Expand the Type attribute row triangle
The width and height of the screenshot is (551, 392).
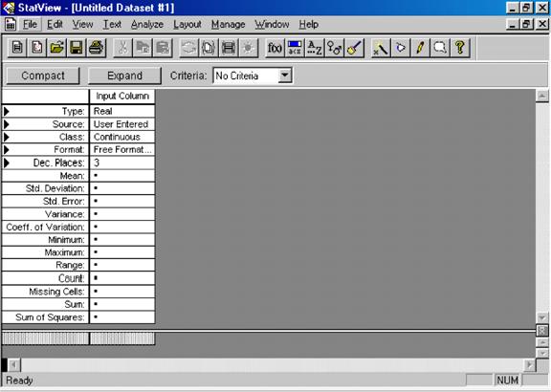(x=7, y=111)
